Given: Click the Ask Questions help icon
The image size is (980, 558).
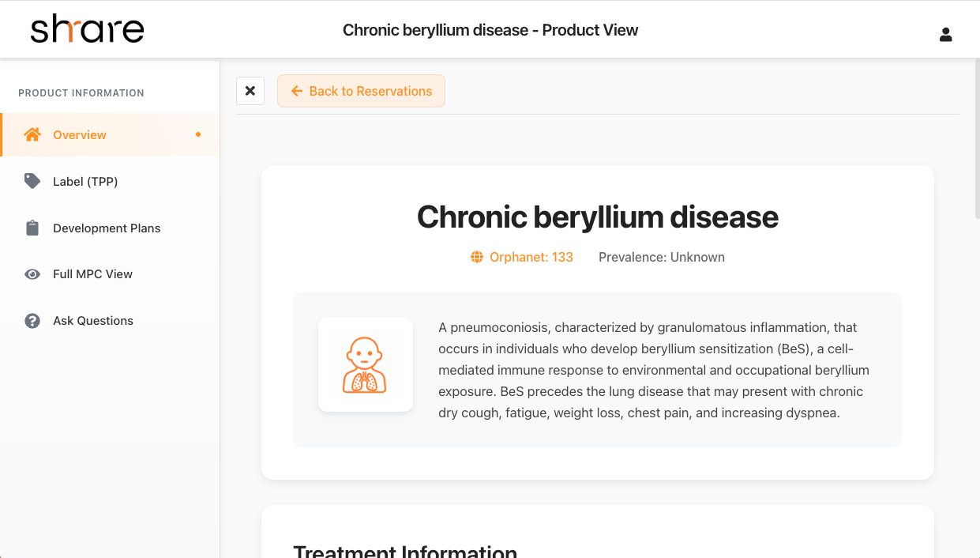Looking at the screenshot, I should coord(32,321).
